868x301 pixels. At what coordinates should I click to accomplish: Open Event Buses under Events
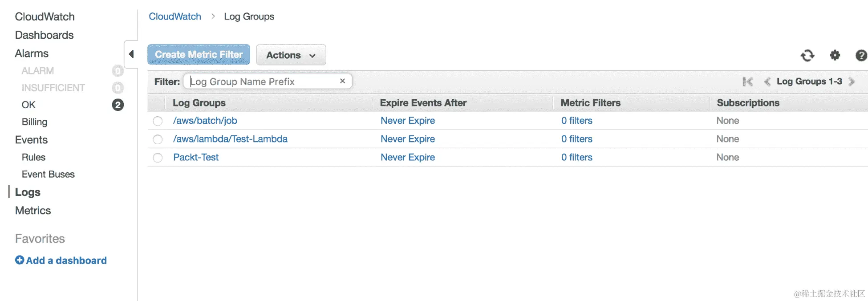[x=48, y=174]
